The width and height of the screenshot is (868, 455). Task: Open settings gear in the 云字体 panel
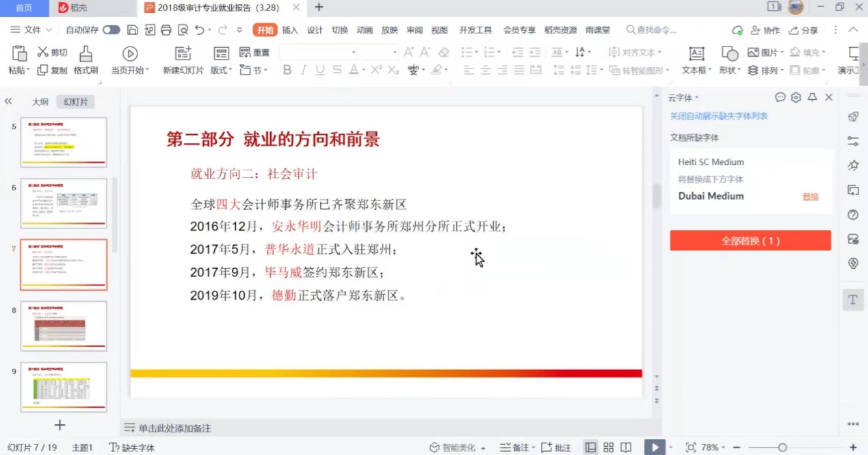coord(795,98)
